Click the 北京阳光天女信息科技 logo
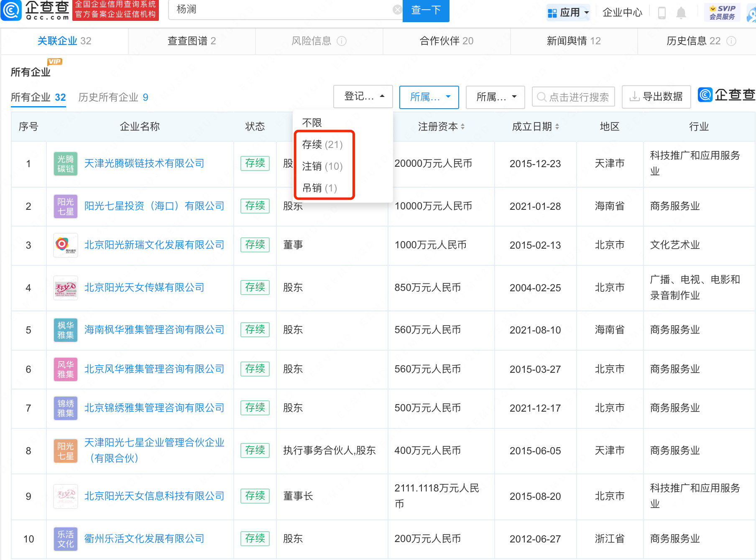756x560 pixels. coord(66,496)
